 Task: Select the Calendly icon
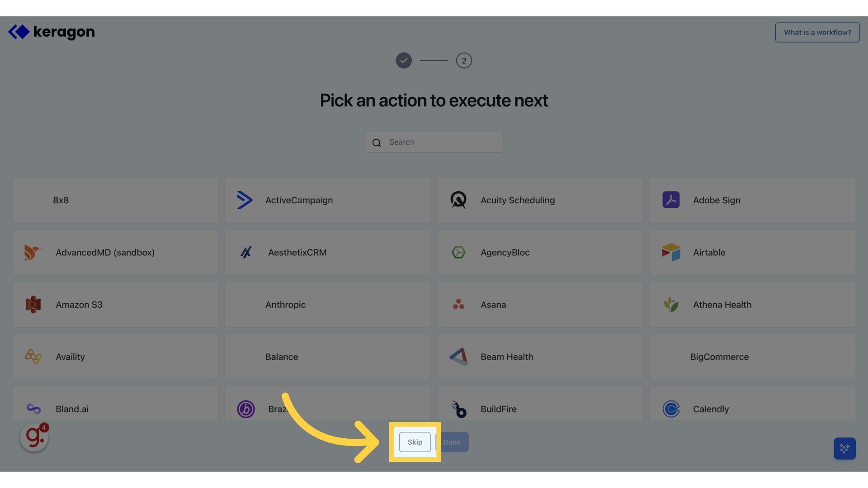pyautogui.click(x=671, y=409)
